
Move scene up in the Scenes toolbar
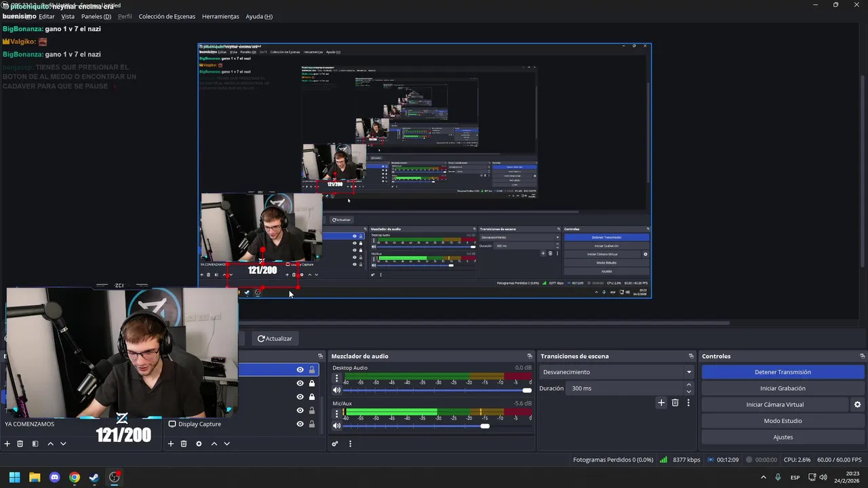pos(50,444)
